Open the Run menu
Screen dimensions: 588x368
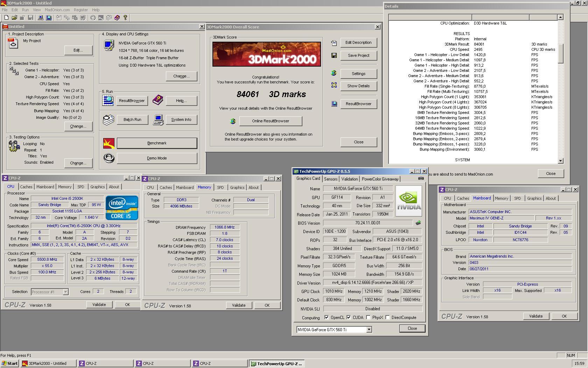(25, 10)
